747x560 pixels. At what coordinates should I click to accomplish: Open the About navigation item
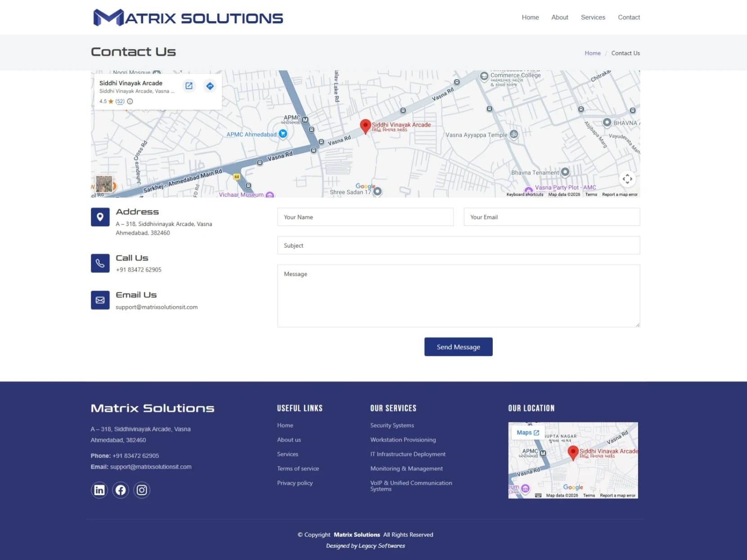560,18
